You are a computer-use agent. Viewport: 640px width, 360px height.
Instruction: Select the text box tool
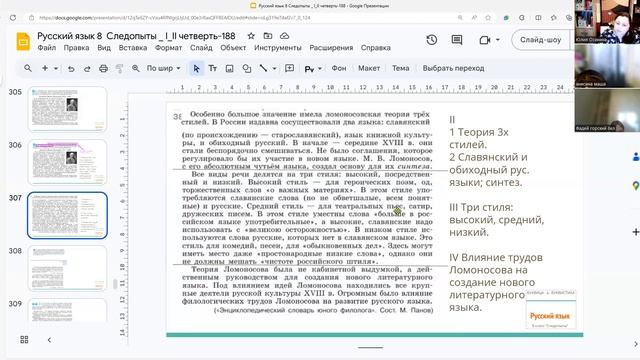213,68
